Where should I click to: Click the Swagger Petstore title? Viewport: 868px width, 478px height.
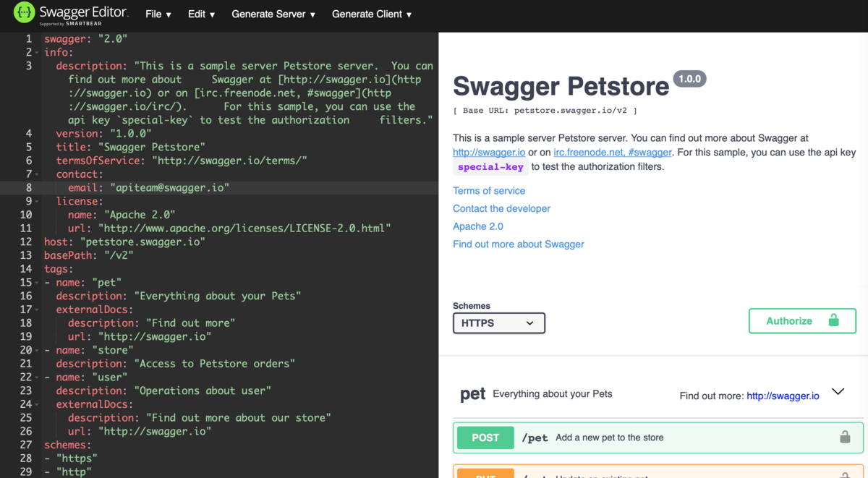(x=561, y=86)
